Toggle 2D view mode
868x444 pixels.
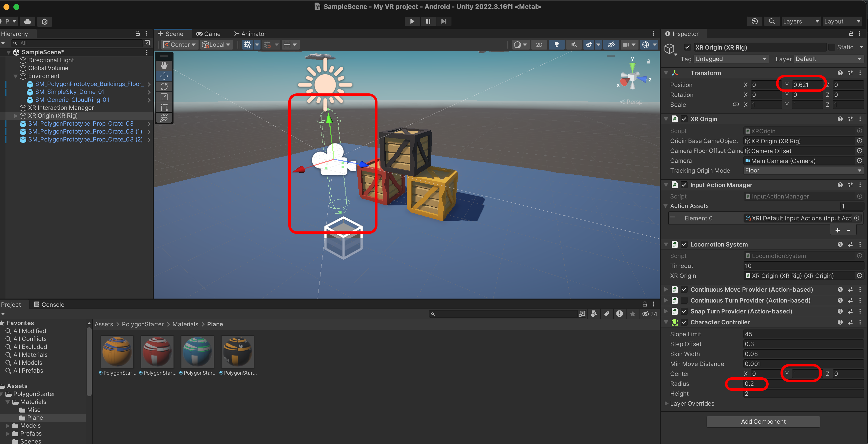pyautogui.click(x=539, y=44)
